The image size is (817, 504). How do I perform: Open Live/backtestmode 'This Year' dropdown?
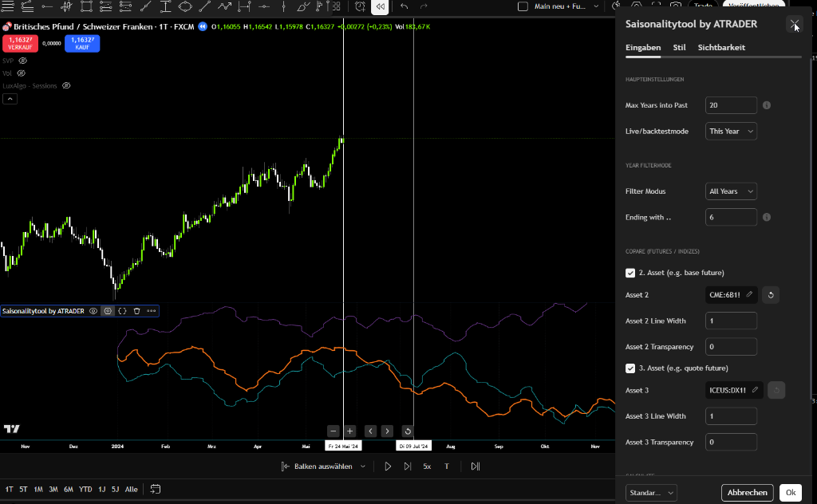[731, 131]
